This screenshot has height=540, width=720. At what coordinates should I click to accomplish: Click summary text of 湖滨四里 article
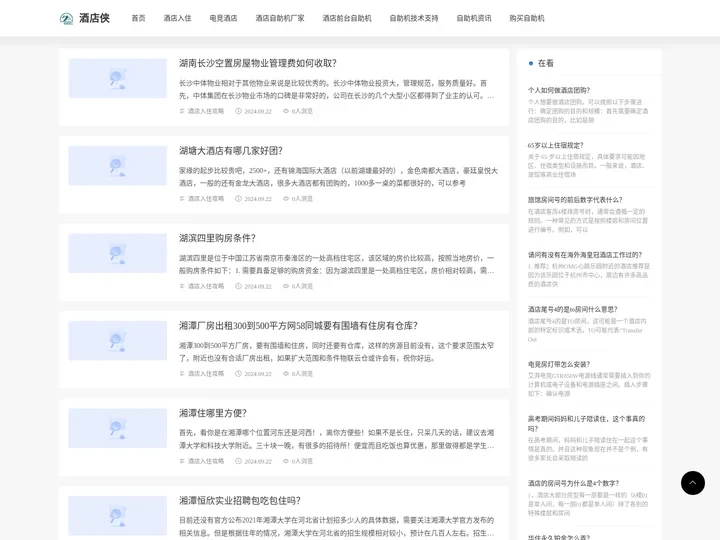click(x=337, y=264)
